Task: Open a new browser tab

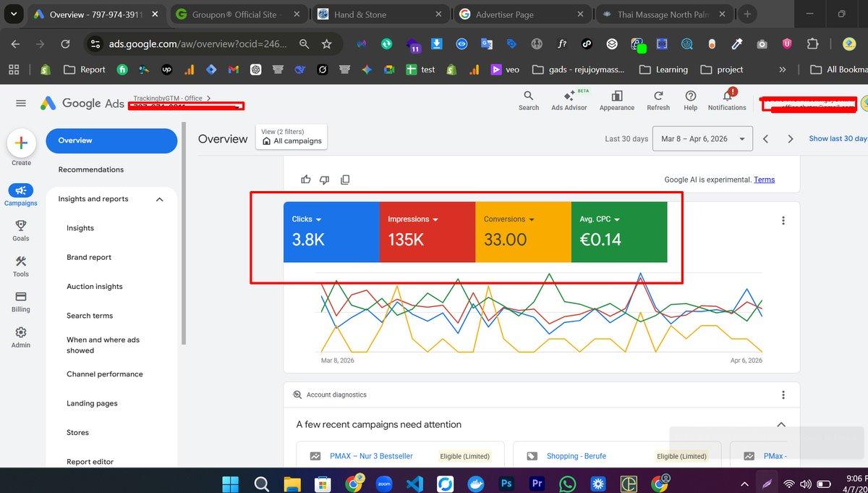Action: coord(747,14)
